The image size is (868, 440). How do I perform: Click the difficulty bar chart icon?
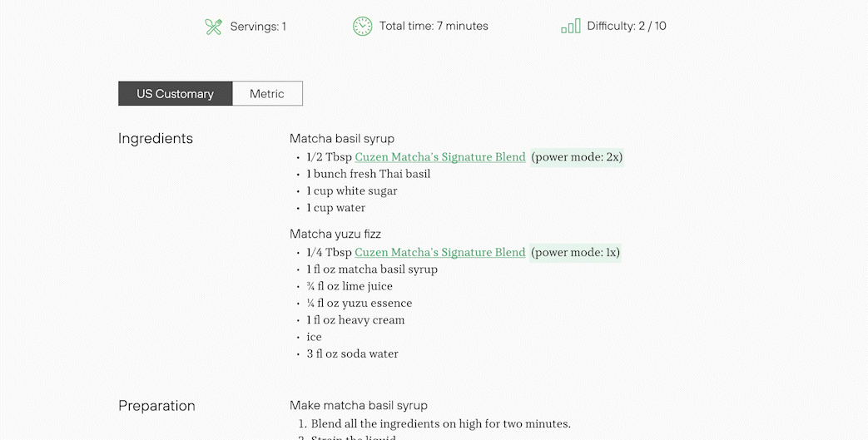(x=571, y=26)
